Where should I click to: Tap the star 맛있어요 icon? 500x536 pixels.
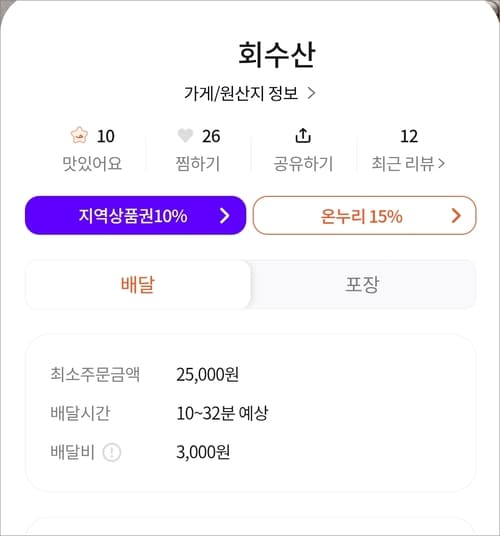click(x=79, y=135)
